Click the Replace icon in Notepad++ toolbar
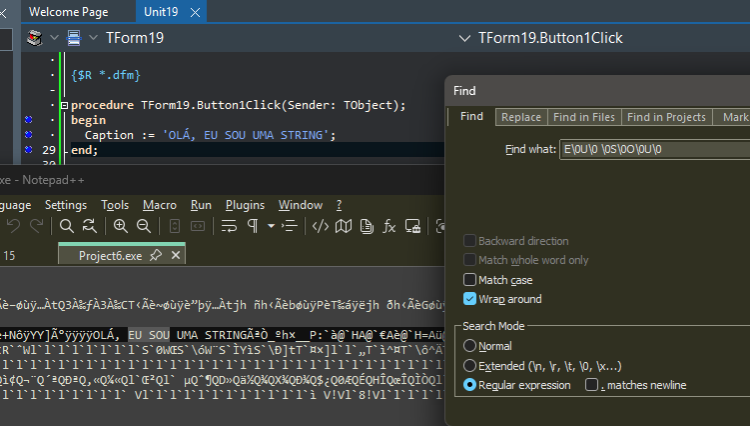The width and height of the screenshot is (750, 426). [x=89, y=226]
